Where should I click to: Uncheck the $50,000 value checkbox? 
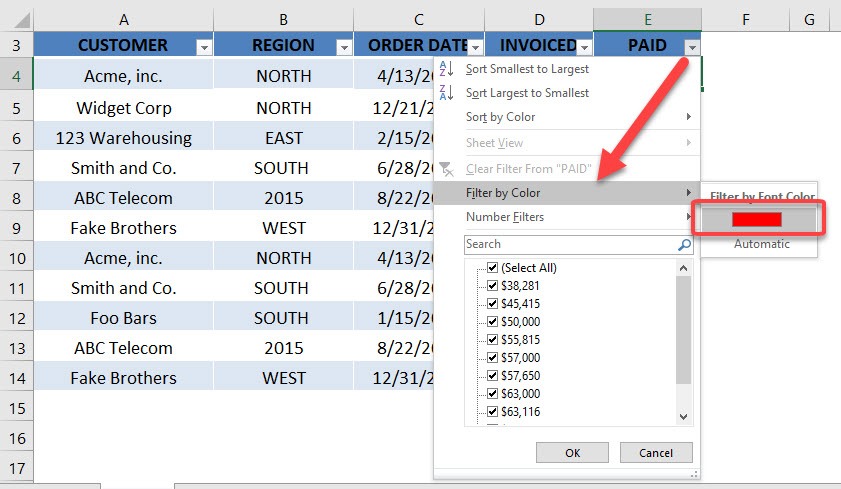tap(492, 321)
